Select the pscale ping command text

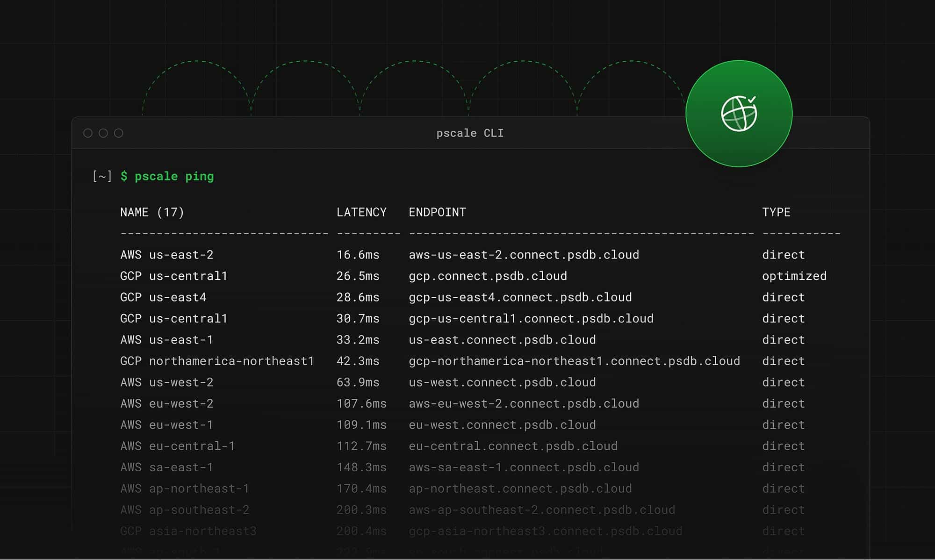(175, 176)
